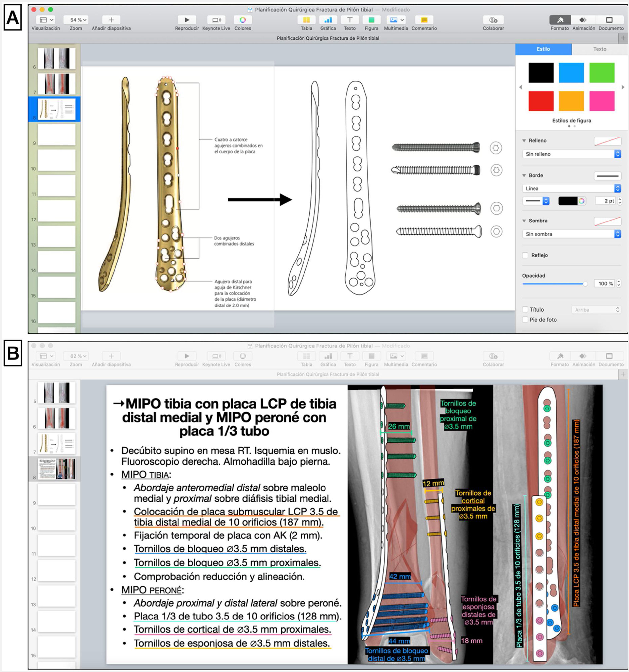Screen dimensions: 629x672
Task: Enable the Pie de foto checkbox
Action: (x=525, y=319)
